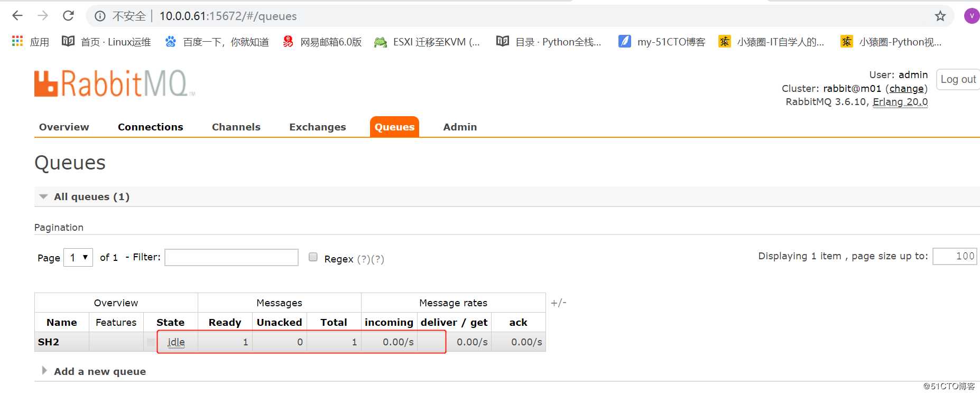Click the Filter text field

(232, 257)
